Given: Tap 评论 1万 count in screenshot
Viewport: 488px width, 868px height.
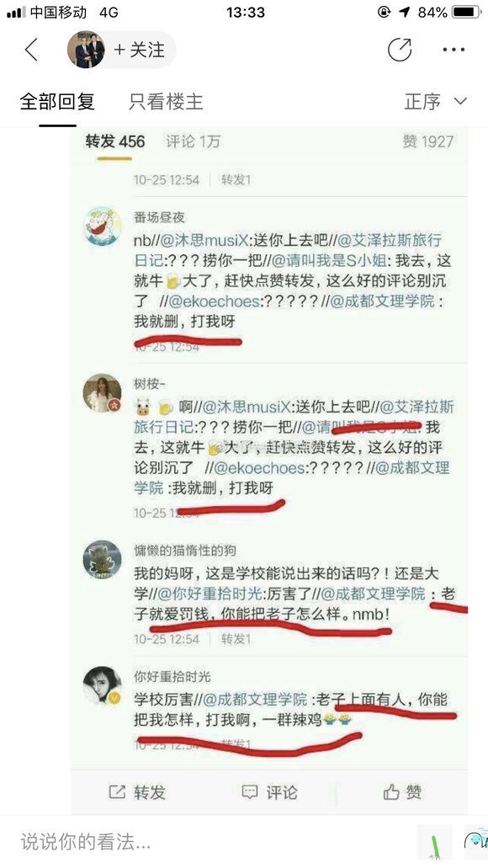Looking at the screenshot, I should pos(193,142).
